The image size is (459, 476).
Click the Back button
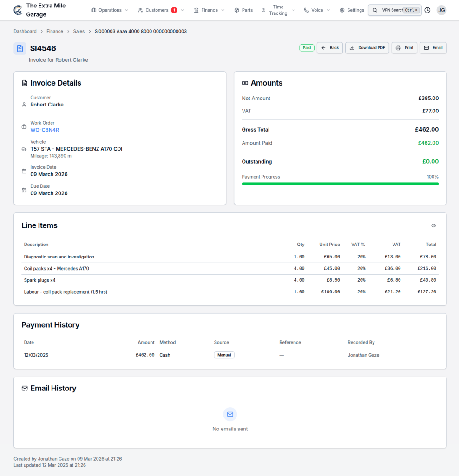click(x=330, y=48)
